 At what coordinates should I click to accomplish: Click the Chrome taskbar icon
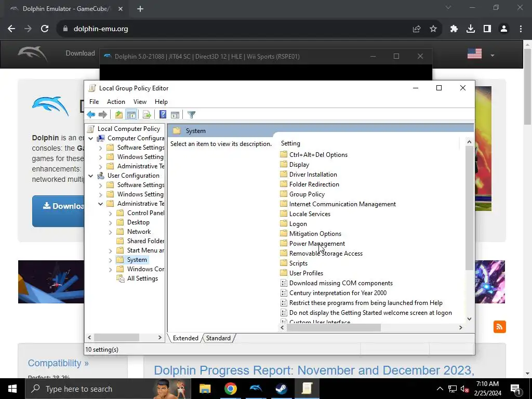(230, 389)
